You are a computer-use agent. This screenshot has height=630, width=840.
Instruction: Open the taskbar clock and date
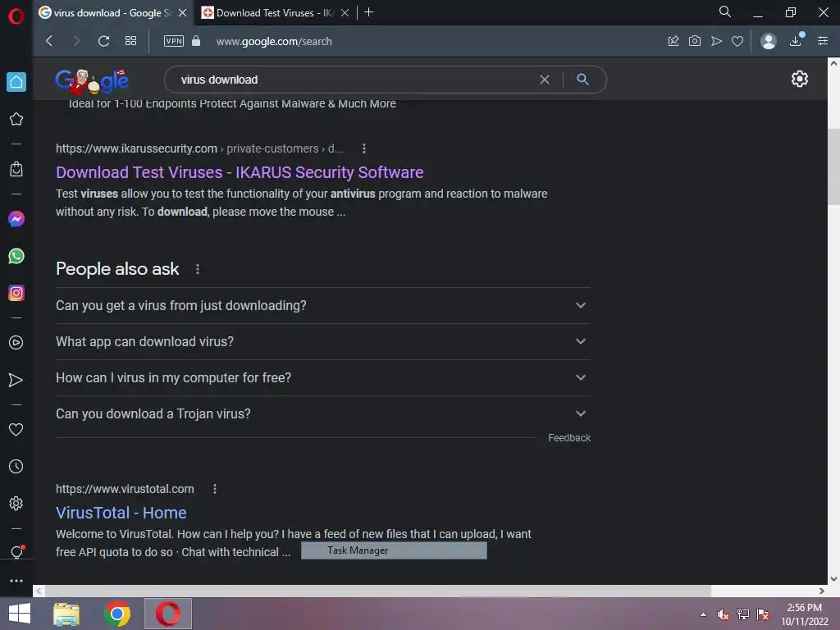pos(804,614)
